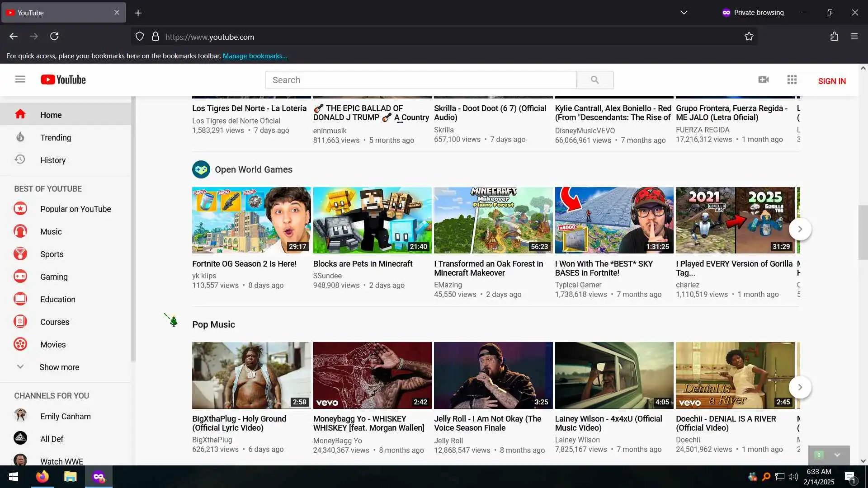Bookmark this page with star icon
The image size is (868, 488).
coord(749,37)
